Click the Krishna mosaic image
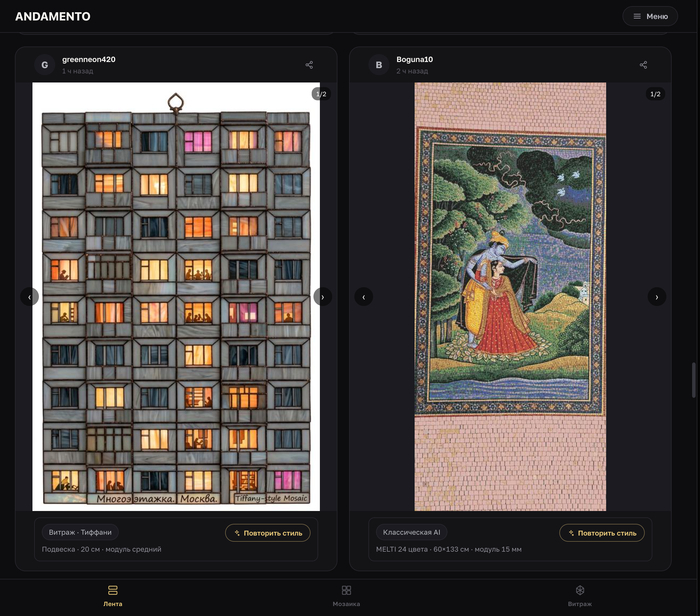The height and width of the screenshot is (616, 700). pyautogui.click(x=510, y=296)
